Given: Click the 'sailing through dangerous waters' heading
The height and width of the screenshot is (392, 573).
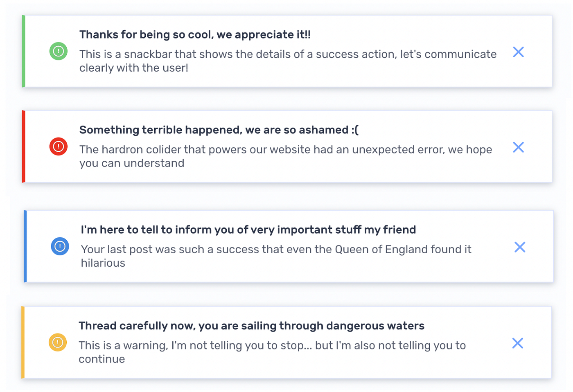Looking at the screenshot, I should [x=252, y=326].
